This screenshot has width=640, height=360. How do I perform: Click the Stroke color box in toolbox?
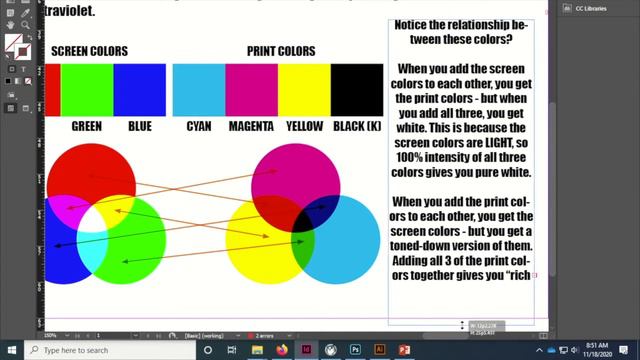click(23, 52)
